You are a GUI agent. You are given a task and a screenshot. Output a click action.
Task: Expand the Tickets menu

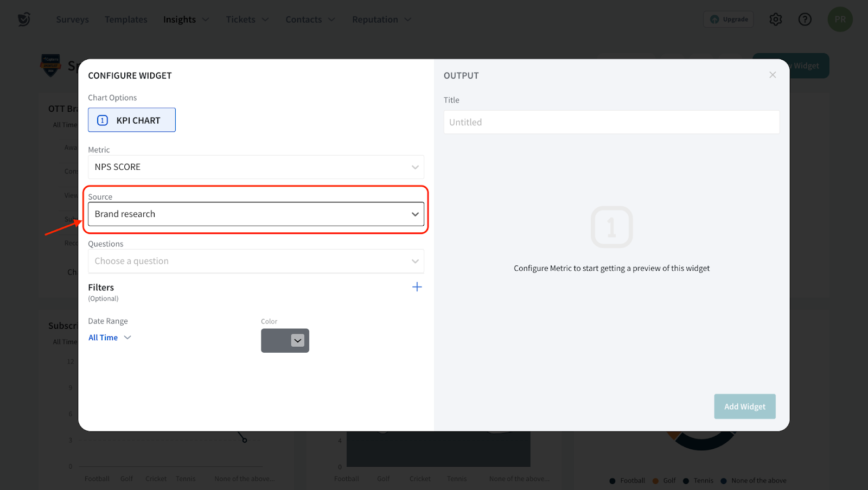pos(247,20)
